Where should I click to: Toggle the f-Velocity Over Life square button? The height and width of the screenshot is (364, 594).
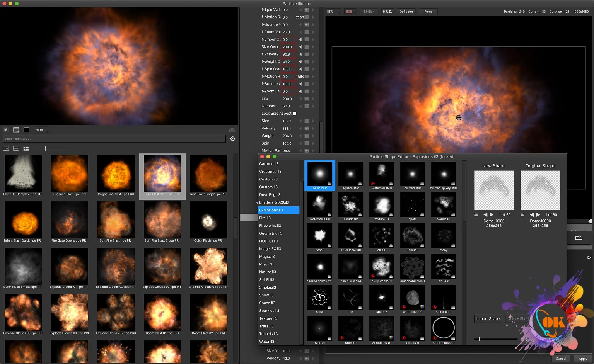[307, 54]
